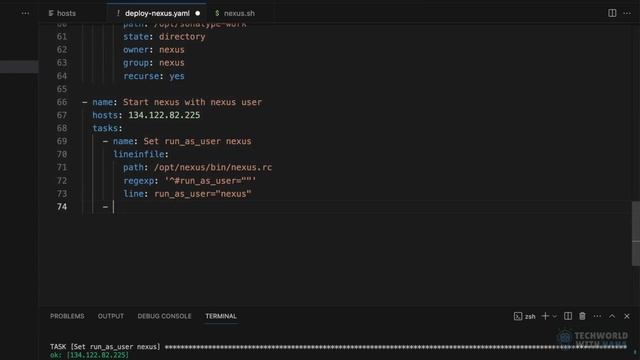Select the TERMINAL panel tab
The image size is (640, 360).
pos(221,316)
